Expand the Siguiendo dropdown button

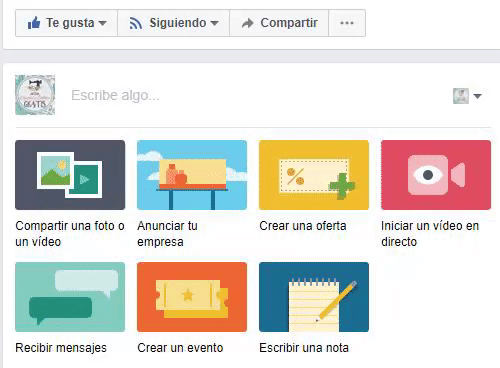coord(173,23)
